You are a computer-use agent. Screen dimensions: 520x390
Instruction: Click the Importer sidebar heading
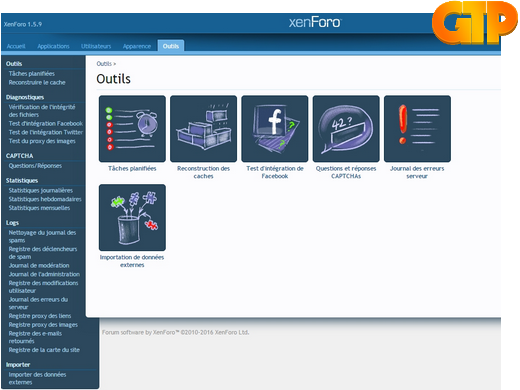pyautogui.click(x=18, y=364)
